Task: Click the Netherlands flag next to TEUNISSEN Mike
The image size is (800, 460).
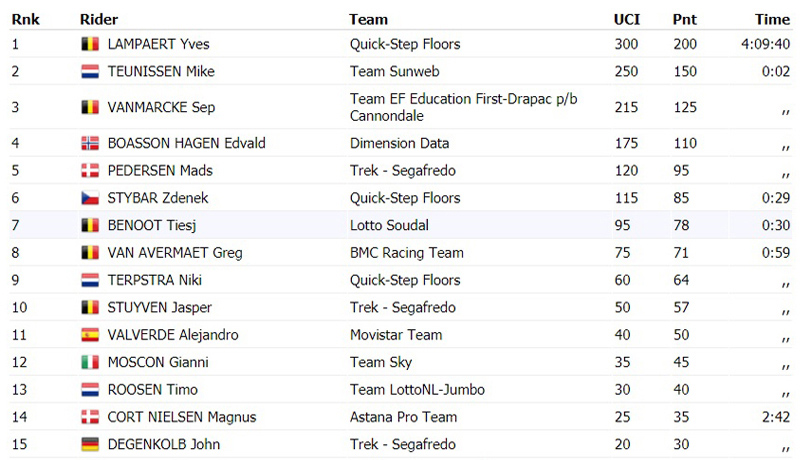Action: pos(90,71)
